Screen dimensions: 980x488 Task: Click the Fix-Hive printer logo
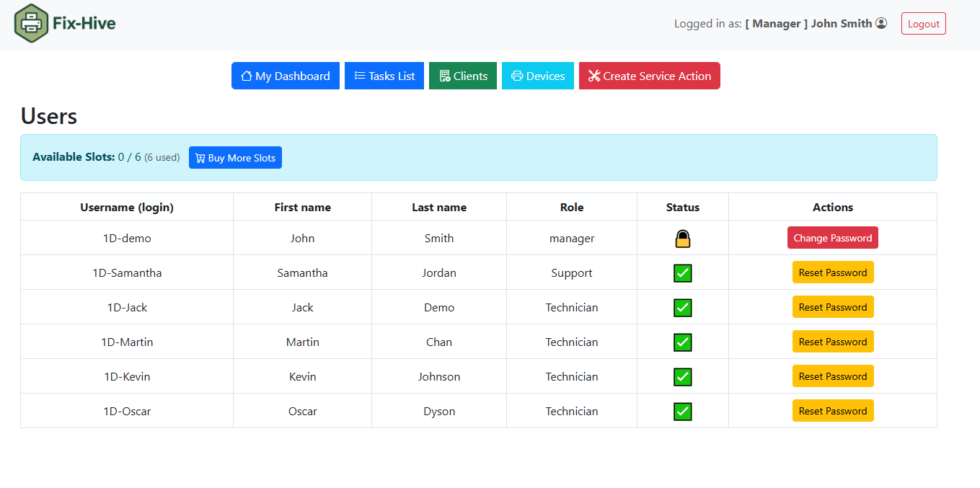(30, 23)
